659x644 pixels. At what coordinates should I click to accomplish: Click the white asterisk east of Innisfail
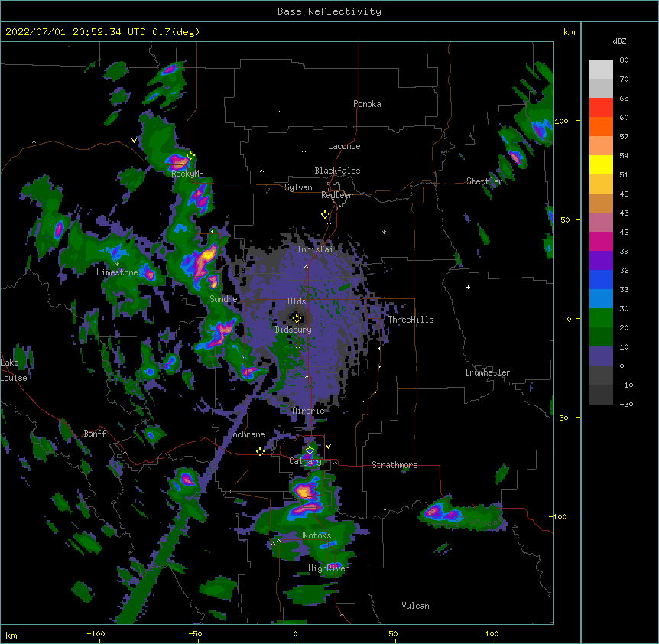coord(384,232)
